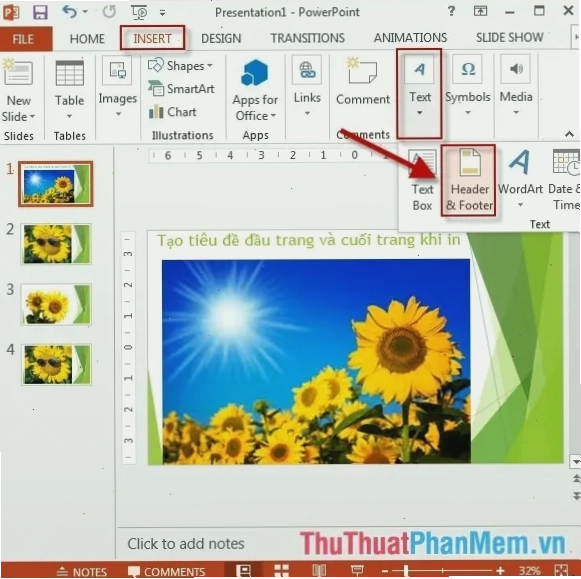This screenshot has height=579, width=581.
Task: Open the SLIDE SHOW tab
Action: (509, 37)
